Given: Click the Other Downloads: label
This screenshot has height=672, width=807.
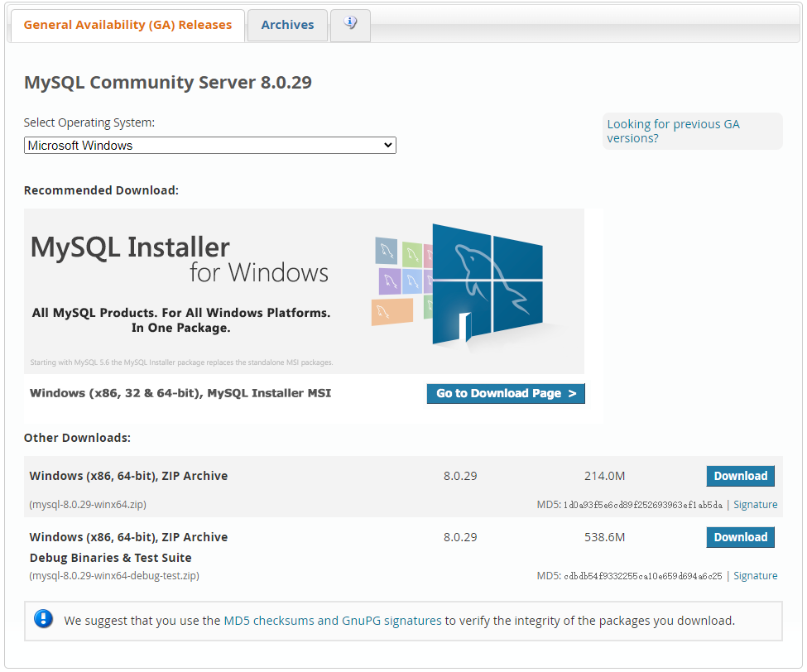Looking at the screenshot, I should pyautogui.click(x=77, y=438).
